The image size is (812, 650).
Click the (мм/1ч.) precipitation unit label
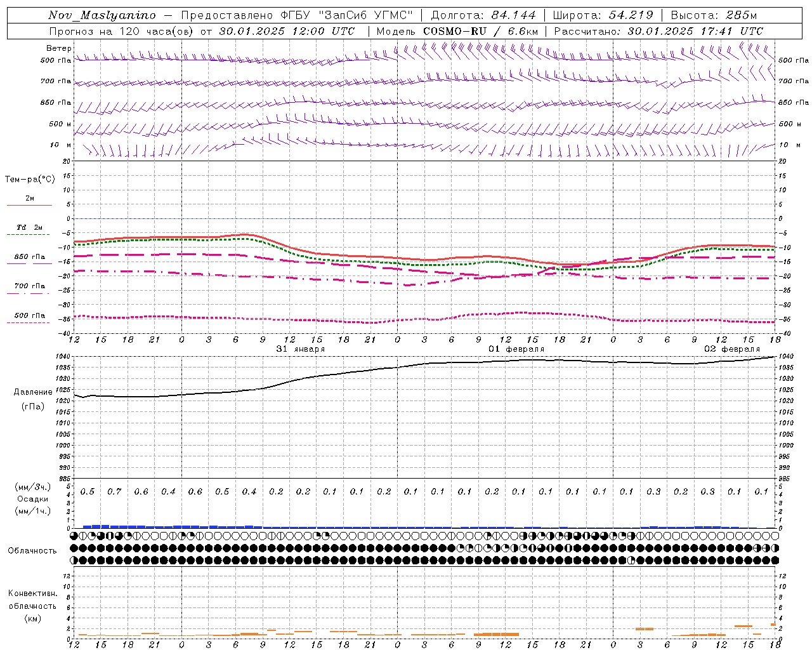point(33,511)
